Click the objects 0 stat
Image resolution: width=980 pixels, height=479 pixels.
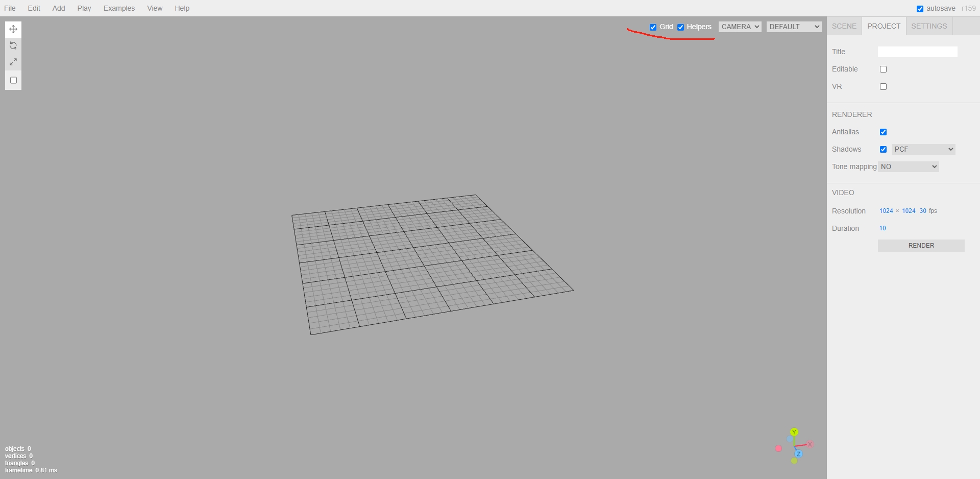[18, 449]
